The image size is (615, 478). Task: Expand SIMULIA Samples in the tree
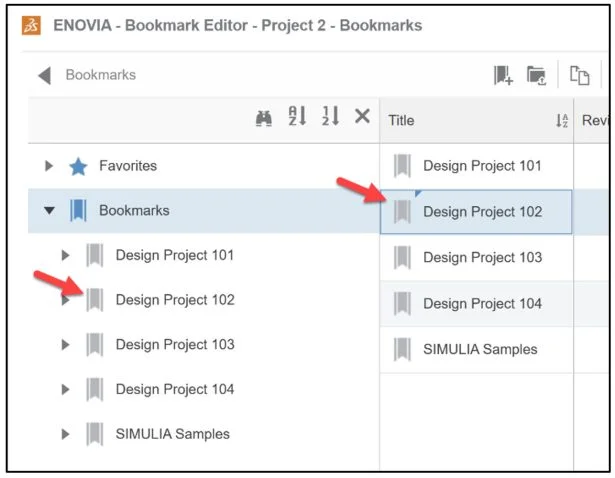click(66, 434)
